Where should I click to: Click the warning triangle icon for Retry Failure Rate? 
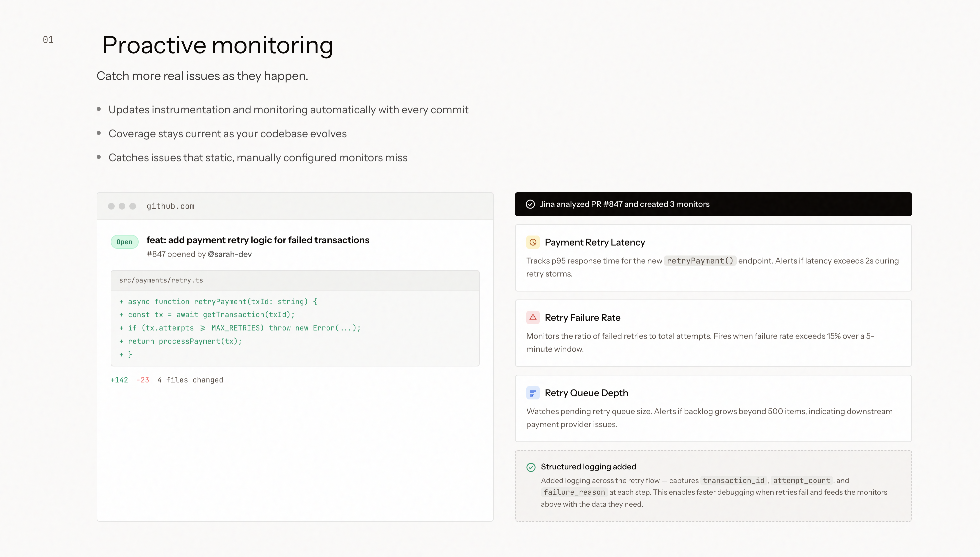pos(533,317)
